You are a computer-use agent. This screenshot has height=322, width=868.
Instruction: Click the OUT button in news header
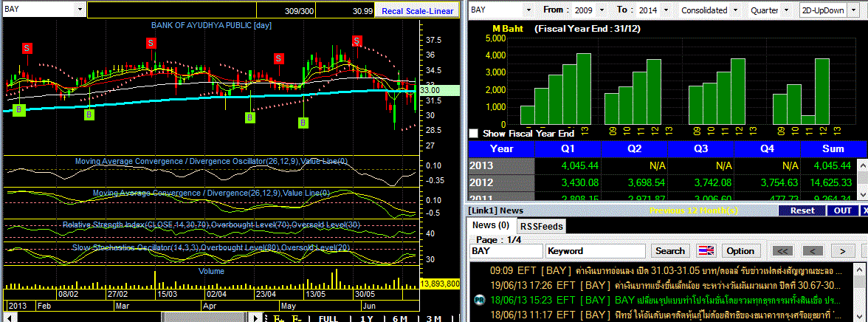tap(843, 210)
